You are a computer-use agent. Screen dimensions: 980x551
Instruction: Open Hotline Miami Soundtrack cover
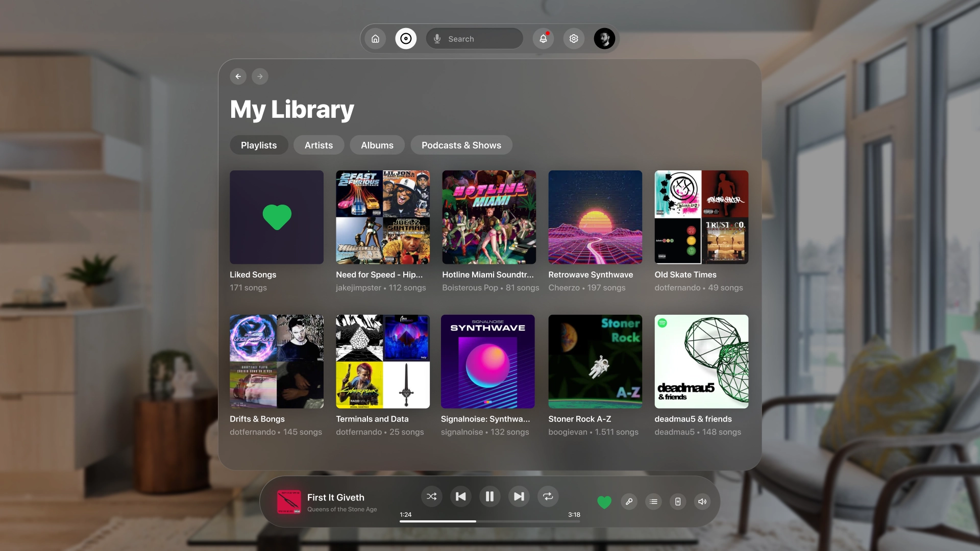[x=489, y=217]
